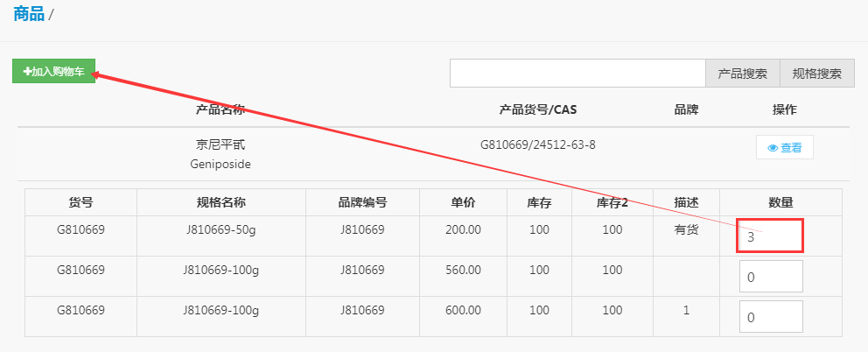This screenshot has height=352, width=868.
Task: Click the 200.00 unit price cell
Action: coord(463,229)
